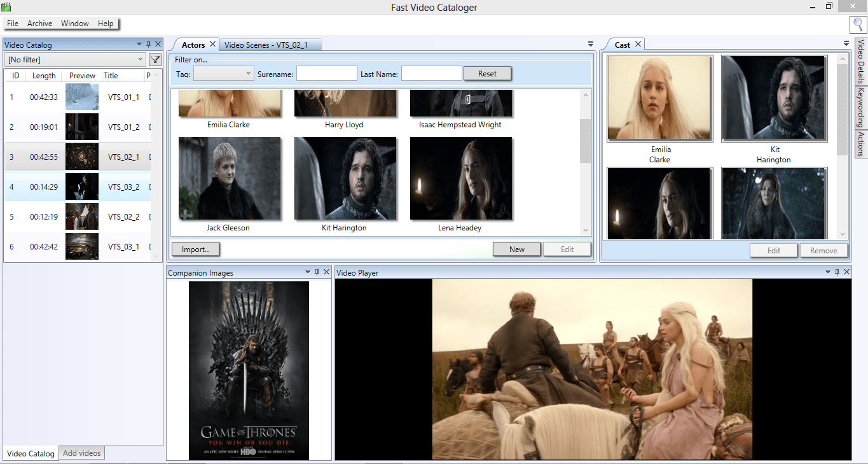Select Emilia Clarke thumbnail in Cast panel
868x464 pixels.
pyautogui.click(x=660, y=98)
